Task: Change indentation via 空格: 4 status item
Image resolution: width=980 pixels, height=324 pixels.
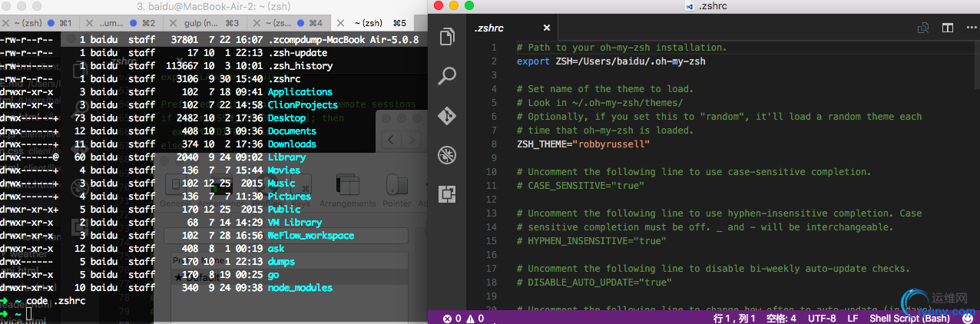Action: (x=781, y=318)
